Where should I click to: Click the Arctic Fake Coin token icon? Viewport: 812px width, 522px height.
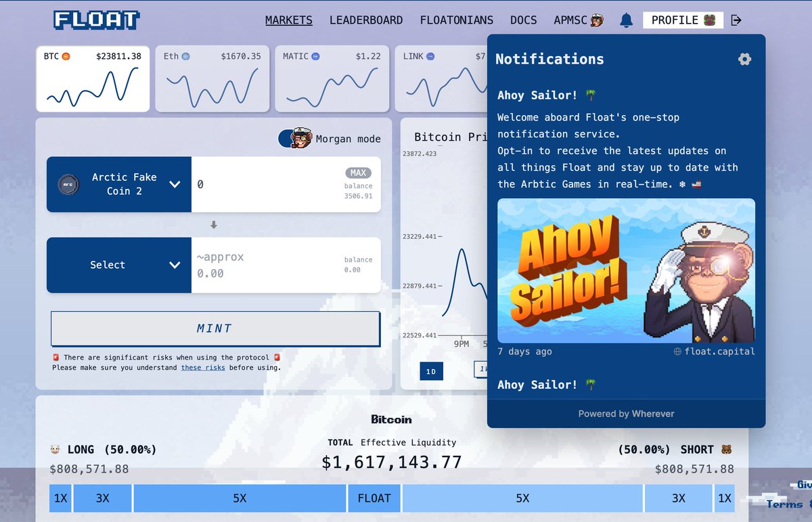coord(68,184)
